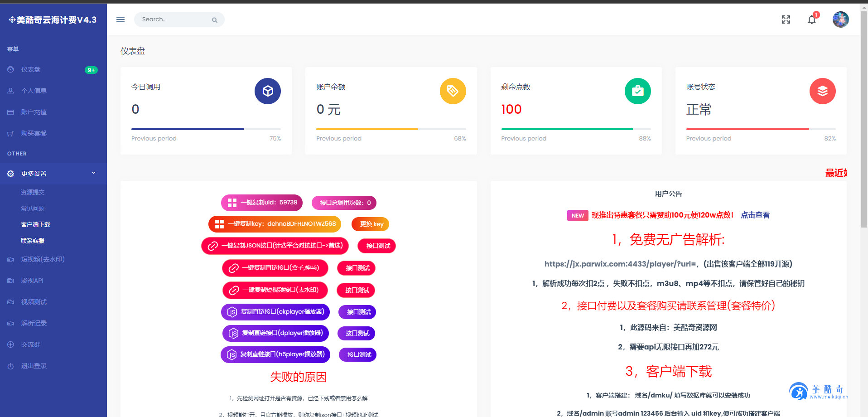This screenshot has width=868, height=417.
Task: Collapse the 更多设置 chevron
Action: [x=94, y=173]
